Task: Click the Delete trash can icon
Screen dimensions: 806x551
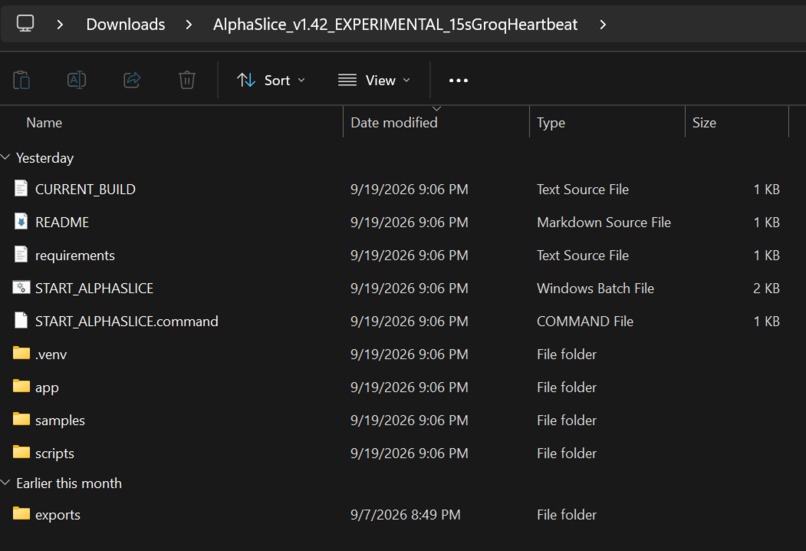Action: pyautogui.click(x=187, y=80)
